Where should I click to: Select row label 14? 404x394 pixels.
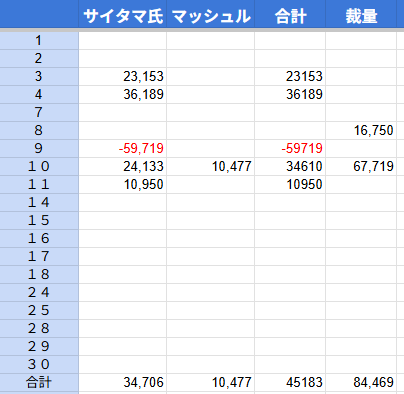pos(39,203)
